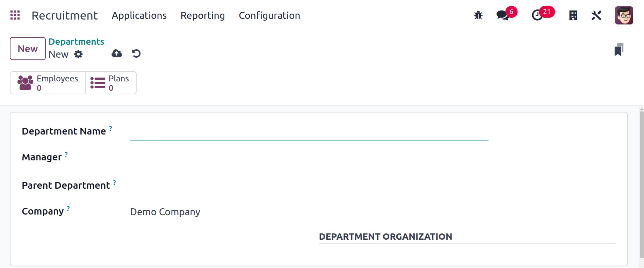Open the tools wrench icon
Image resolution: width=644 pixels, height=268 pixels.
tap(596, 15)
